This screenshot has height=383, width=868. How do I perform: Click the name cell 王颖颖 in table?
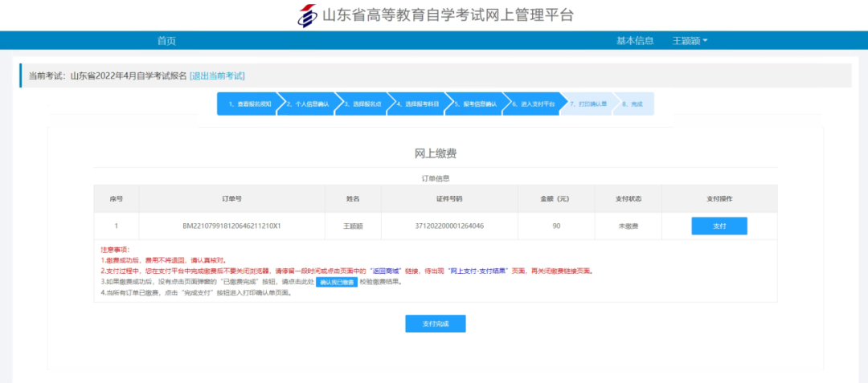point(353,226)
